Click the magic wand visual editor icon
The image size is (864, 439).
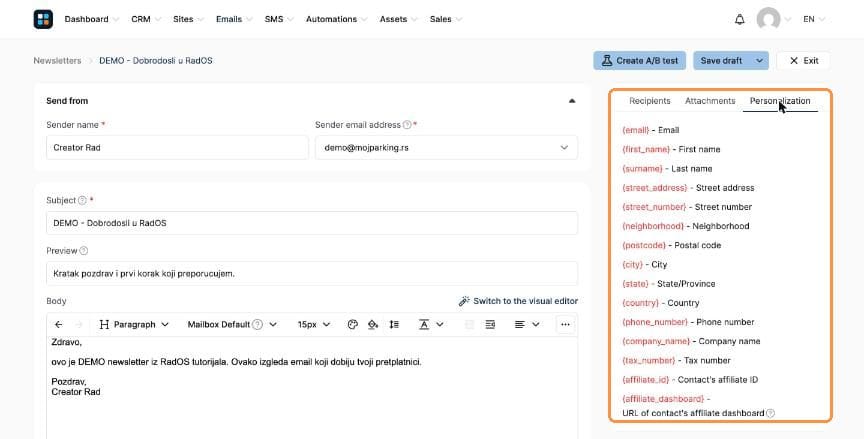point(464,301)
